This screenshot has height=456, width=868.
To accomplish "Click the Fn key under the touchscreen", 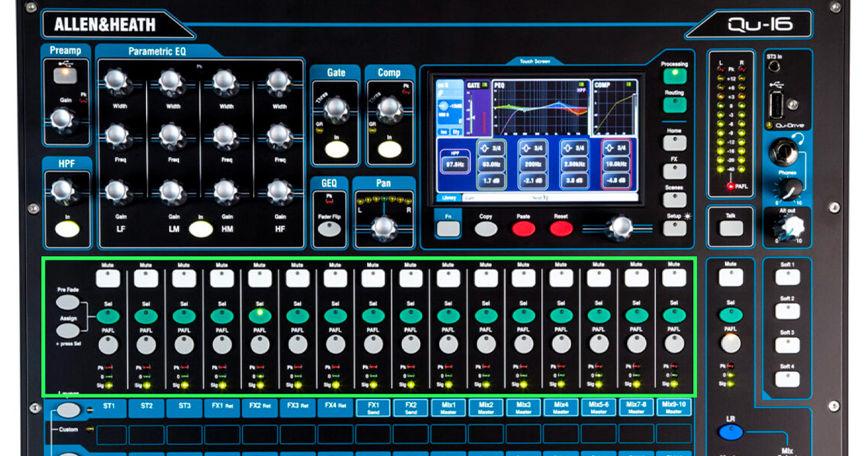I will coord(448,229).
